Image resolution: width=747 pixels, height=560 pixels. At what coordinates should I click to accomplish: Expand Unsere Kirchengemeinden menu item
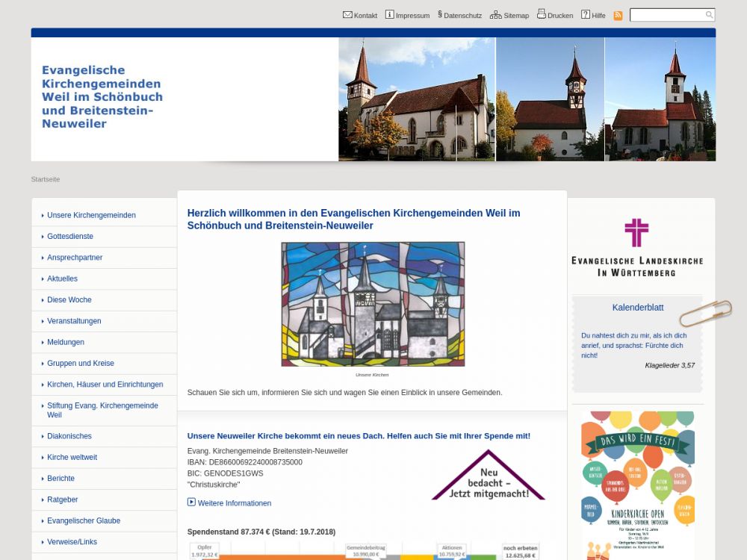click(x=91, y=215)
